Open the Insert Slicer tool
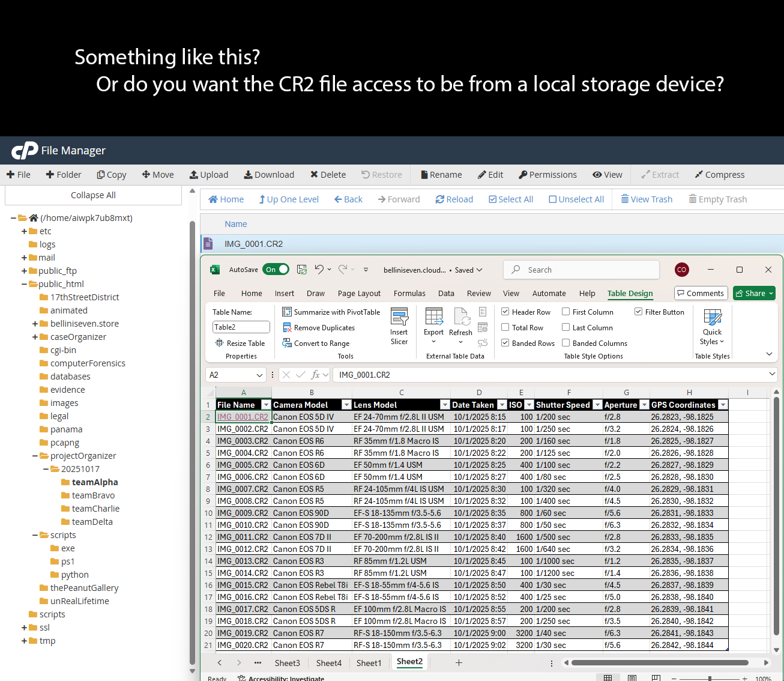The width and height of the screenshot is (784, 681). [x=399, y=326]
